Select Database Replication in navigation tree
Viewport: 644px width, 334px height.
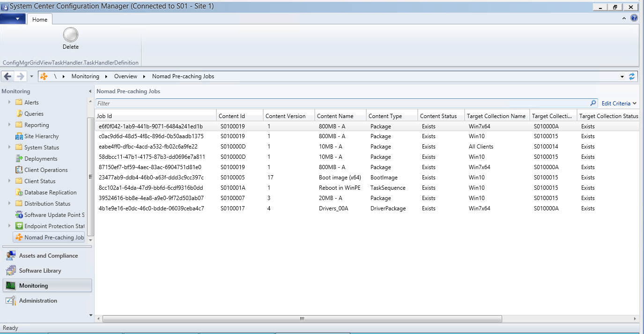click(50, 193)
